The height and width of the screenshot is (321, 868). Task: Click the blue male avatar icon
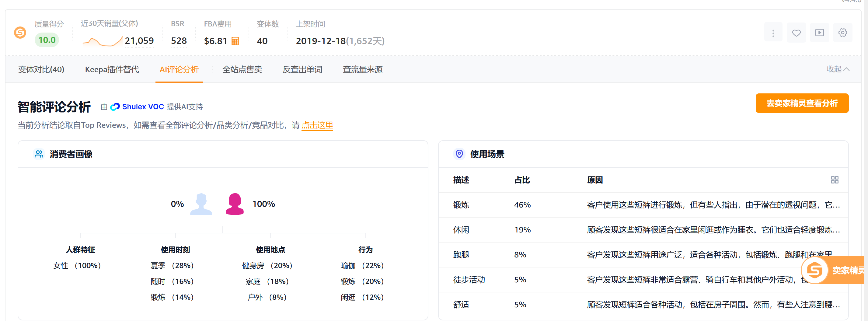pyautogui.click(x=201, y=204)
